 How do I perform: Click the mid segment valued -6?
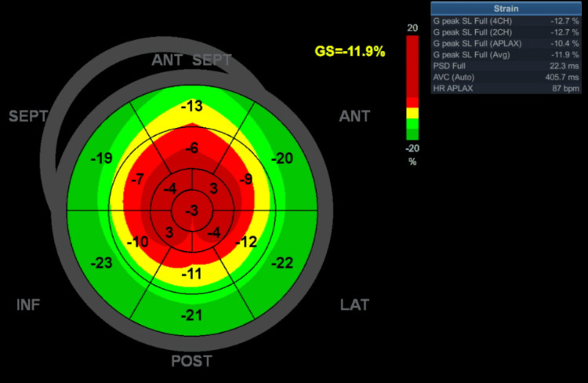[x=192, y=148]
